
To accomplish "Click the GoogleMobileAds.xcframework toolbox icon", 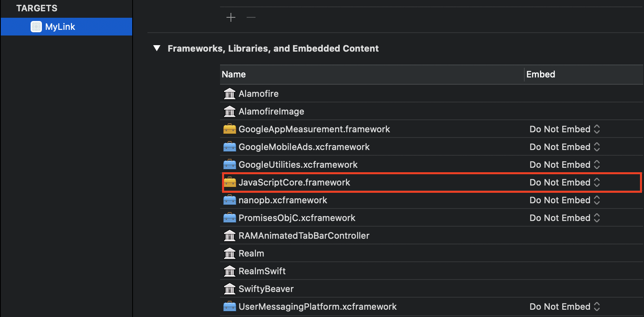I will pos(230,147).
